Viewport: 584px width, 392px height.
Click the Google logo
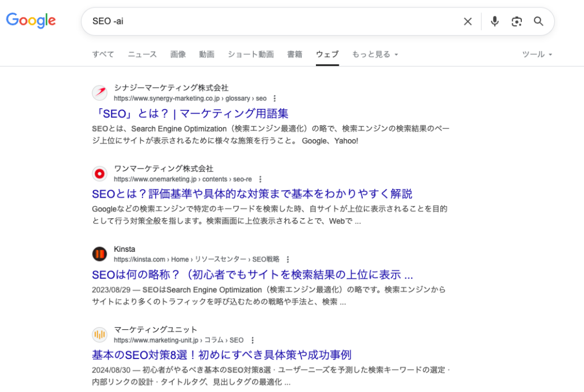[x=31, y=21]
